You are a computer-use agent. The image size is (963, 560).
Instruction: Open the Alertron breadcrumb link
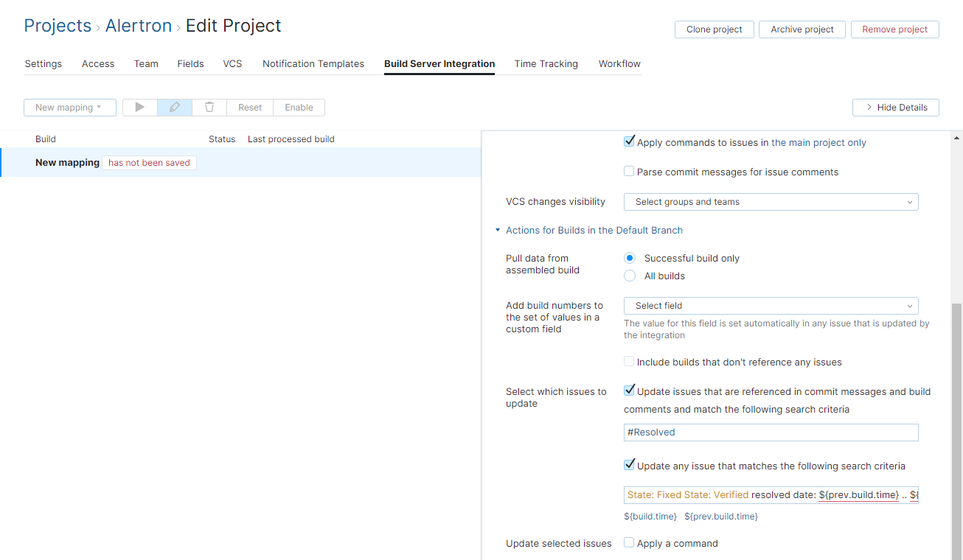pos(139,26)
